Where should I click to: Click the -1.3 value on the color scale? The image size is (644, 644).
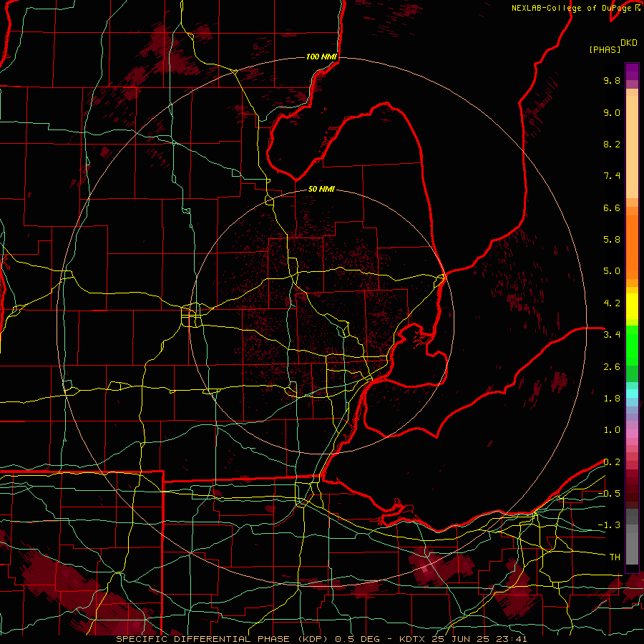point(609,525)
